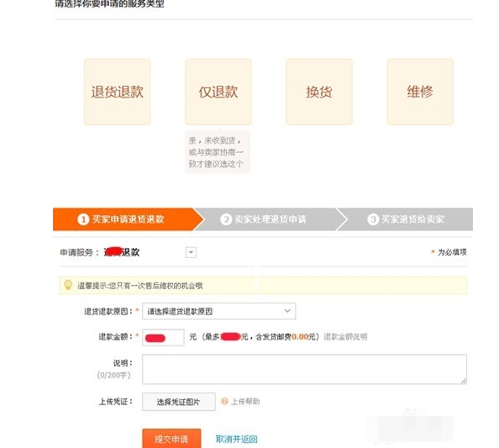Image resolution: width=499 pixels, height=448 pixels.
Task: Focus the 说明 description text area
Action: [x=305, y=369]
